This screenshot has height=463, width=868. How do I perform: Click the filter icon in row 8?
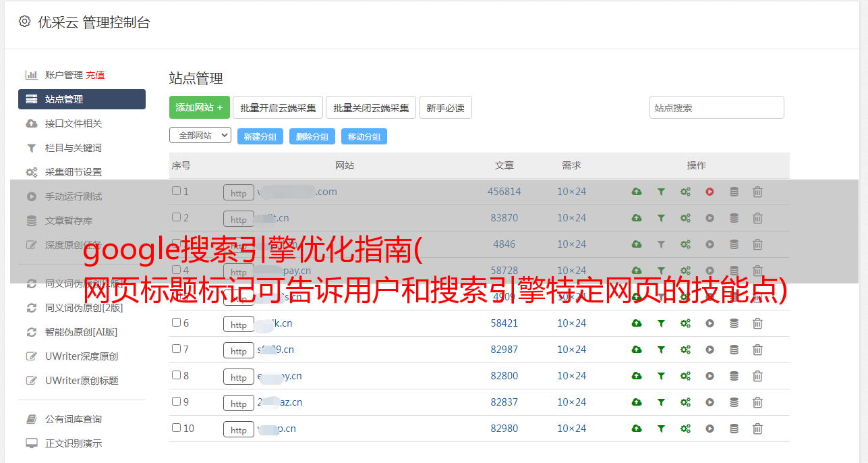pyautogui.click(x=661, y=376)
